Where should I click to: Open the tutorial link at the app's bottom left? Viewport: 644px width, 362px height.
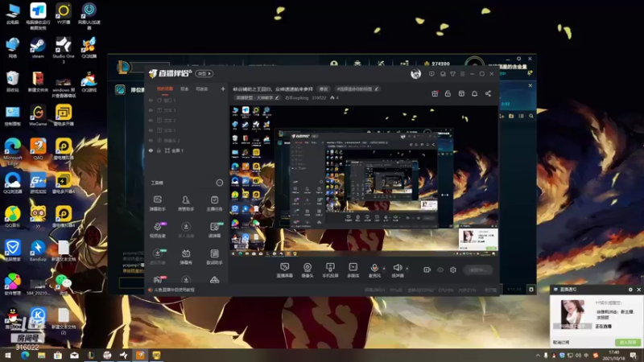[172, 290]
